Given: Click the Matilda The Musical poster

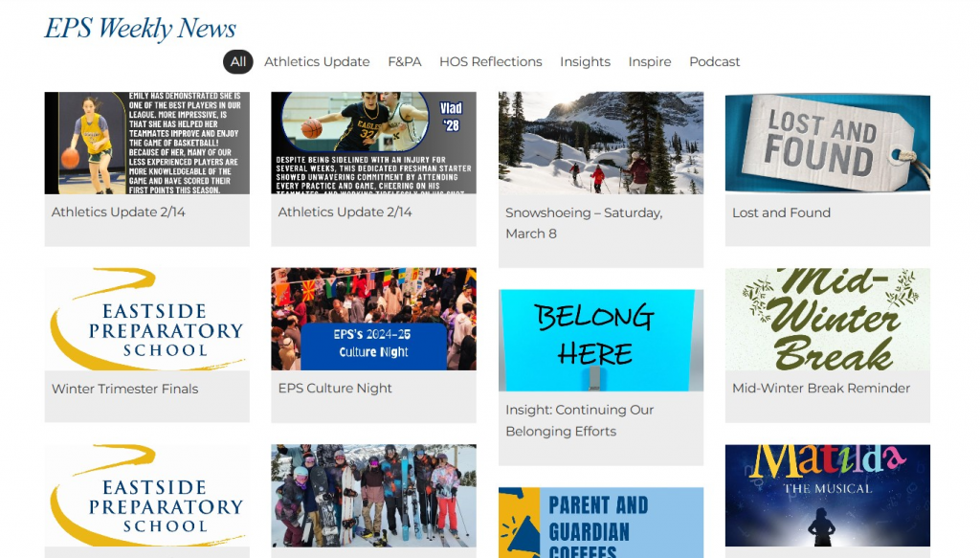Looking at the screenshot, I should click(828, 496).
